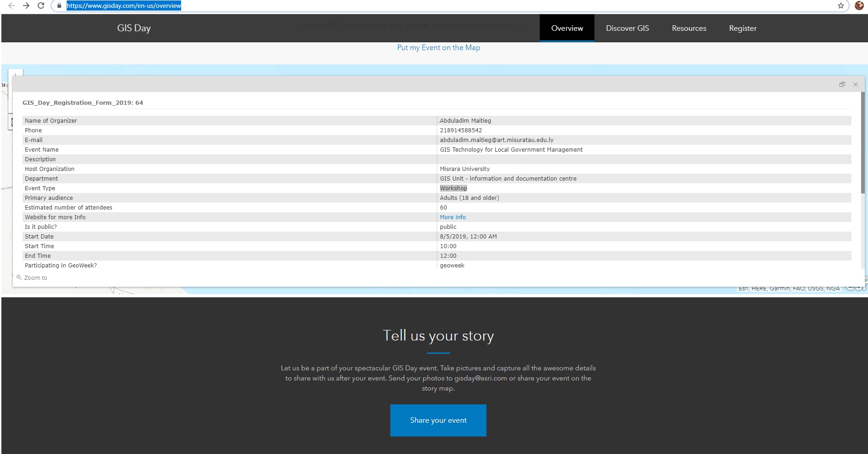The image size is (868, 454).
Task: Click the browser back arrow
Action: tap(11, 6)
